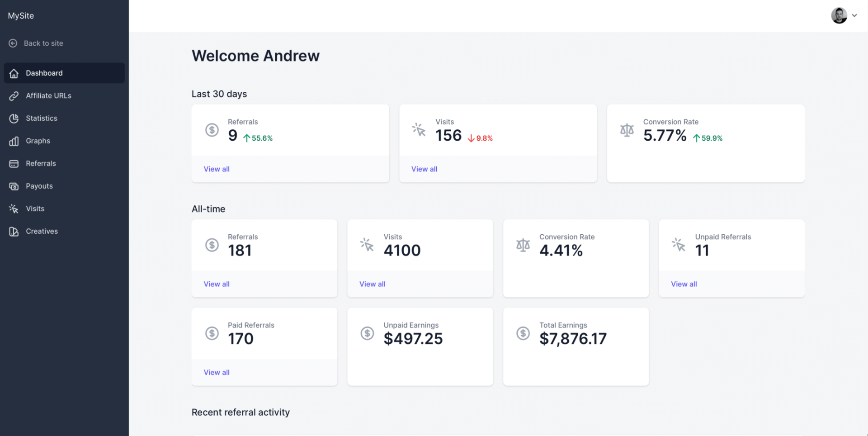Open the avatar dropdown with the chevron
This screenshot has height=436, width=868.
pos(855,15)
